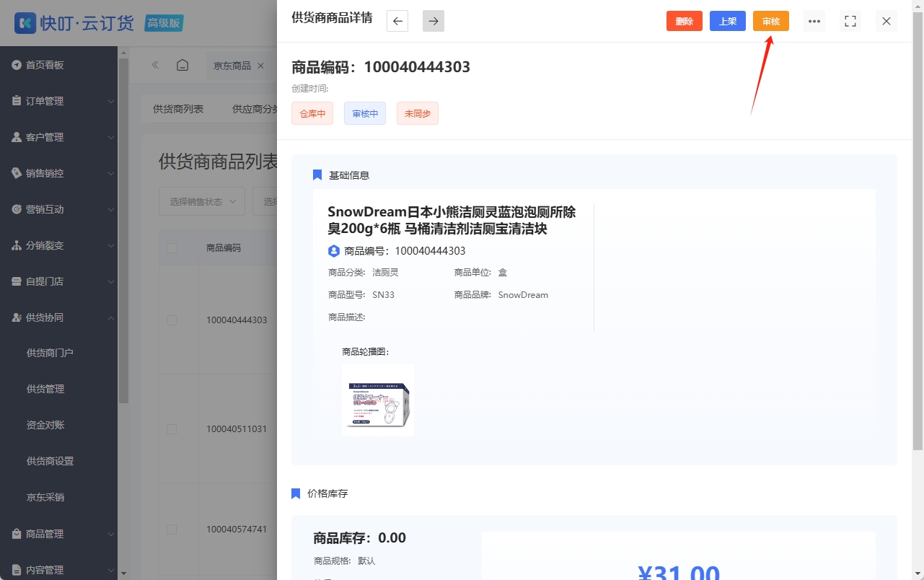Click the 未同步 status tag
The width and height of the screenshot is (924, 580).
(x=418, y=113)
